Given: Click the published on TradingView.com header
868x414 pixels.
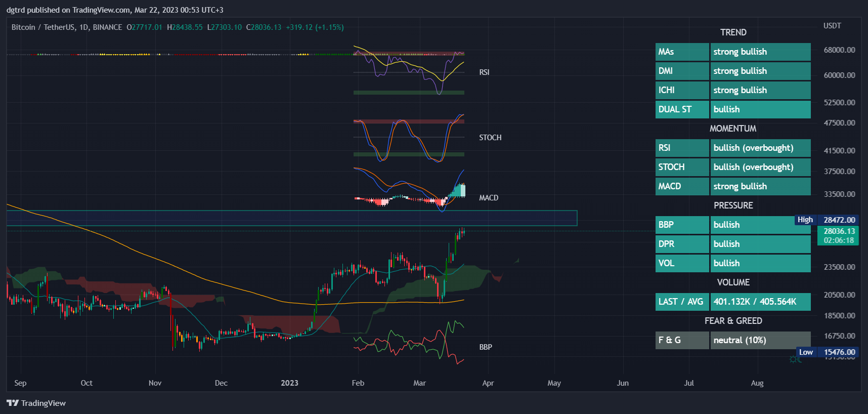Looking at the screenshot, I should coord(115,10).
